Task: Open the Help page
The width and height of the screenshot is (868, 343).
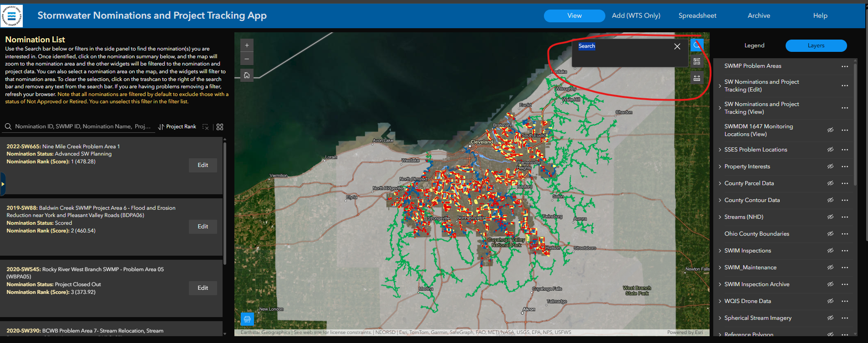Action: [x=820, y=15]
